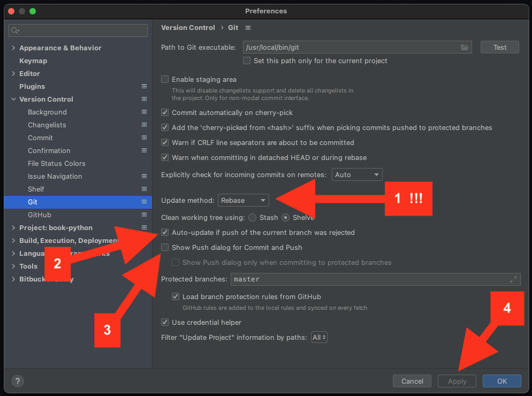This screenshot has width=532, height=396.
Task: Open the Update method Rebase dropdown
Action: [243, 200]
